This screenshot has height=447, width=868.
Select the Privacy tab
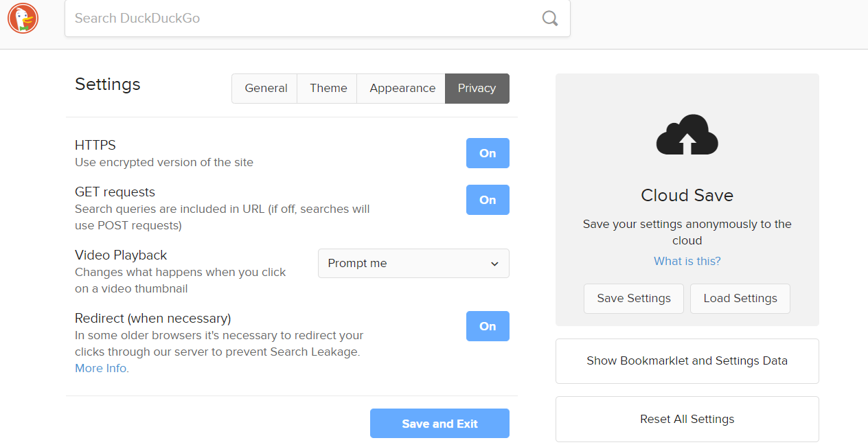(x=477, y=89)
